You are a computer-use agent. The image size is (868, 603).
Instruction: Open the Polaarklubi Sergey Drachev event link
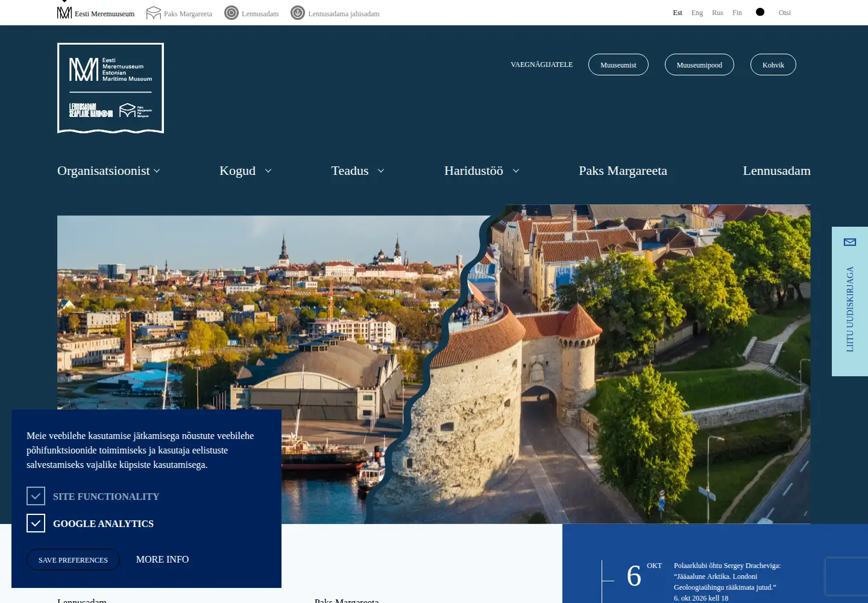pyautogui.click(x=727, y=576)
